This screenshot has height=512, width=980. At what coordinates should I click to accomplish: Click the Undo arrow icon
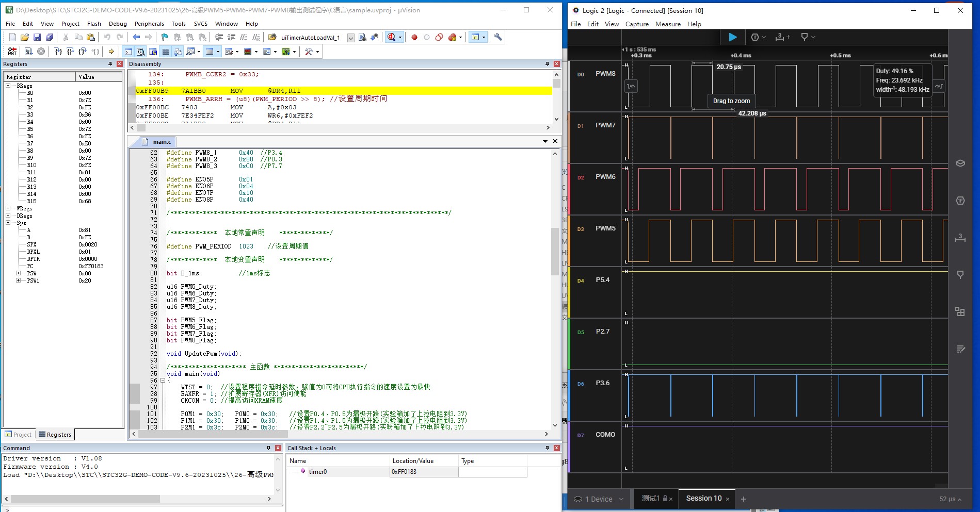pos(107,37)
